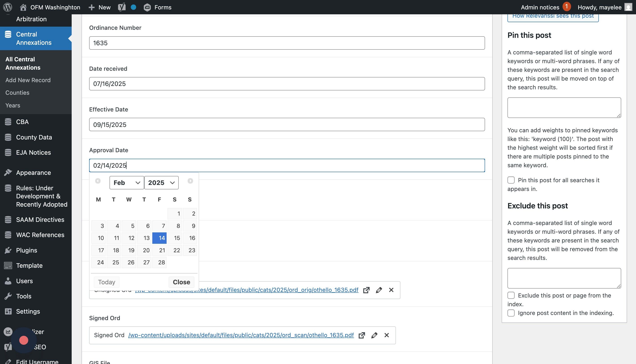Open Signed Ord PDF in new tab icon
The image size is (636, 364).
click(x=362, y=335)
